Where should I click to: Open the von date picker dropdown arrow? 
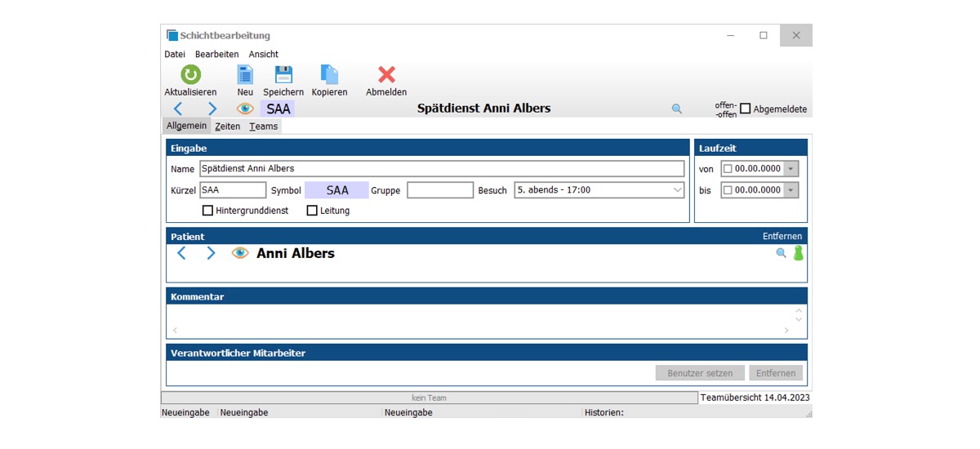(791, 169)
